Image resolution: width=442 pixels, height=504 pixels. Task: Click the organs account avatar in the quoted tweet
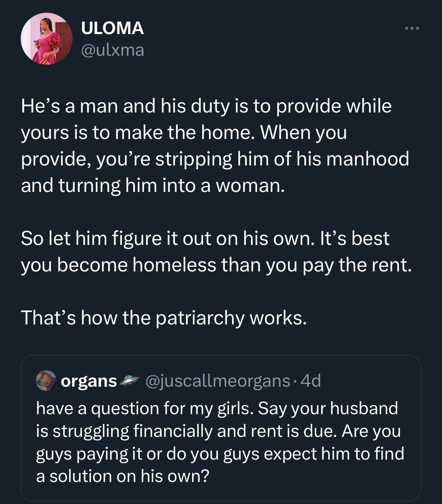click(x=46, y=380)
